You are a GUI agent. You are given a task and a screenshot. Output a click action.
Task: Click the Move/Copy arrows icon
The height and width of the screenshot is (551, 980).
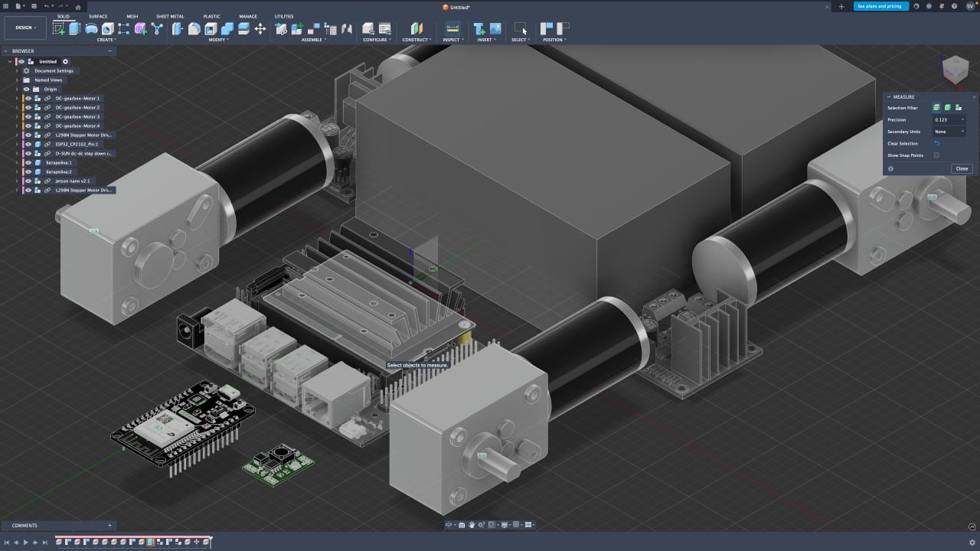coord(260,29)
